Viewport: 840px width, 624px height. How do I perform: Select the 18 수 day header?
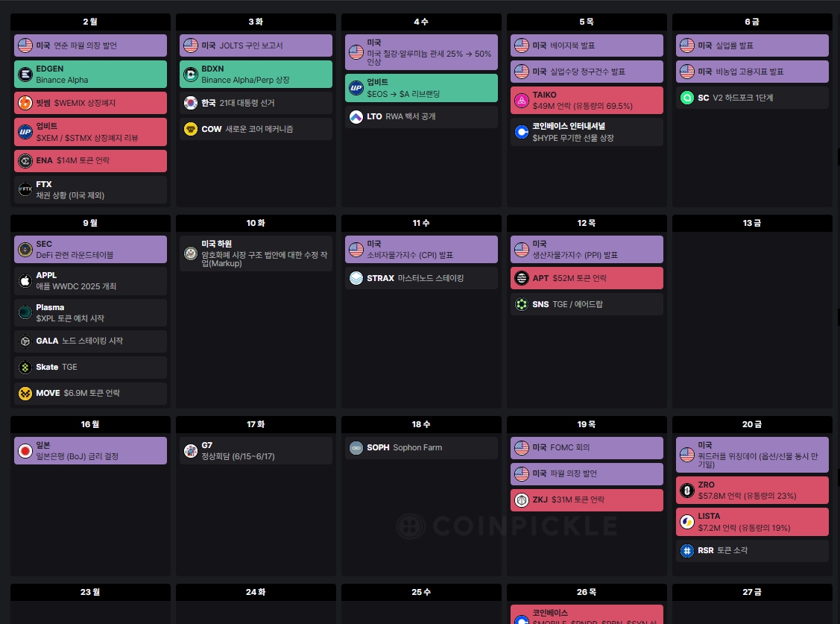(x=421, y=425)
